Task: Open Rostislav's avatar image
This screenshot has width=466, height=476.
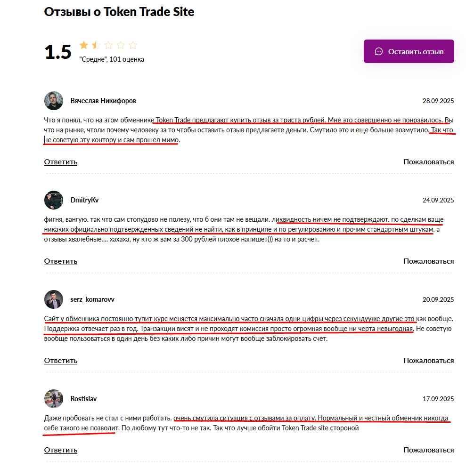Action: click(x=54, y=399)
